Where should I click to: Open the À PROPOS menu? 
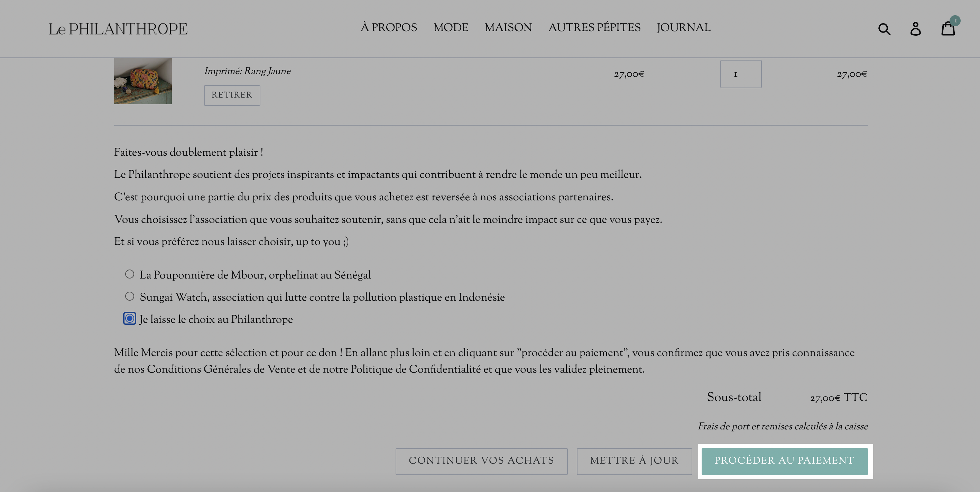click(389, 28)
